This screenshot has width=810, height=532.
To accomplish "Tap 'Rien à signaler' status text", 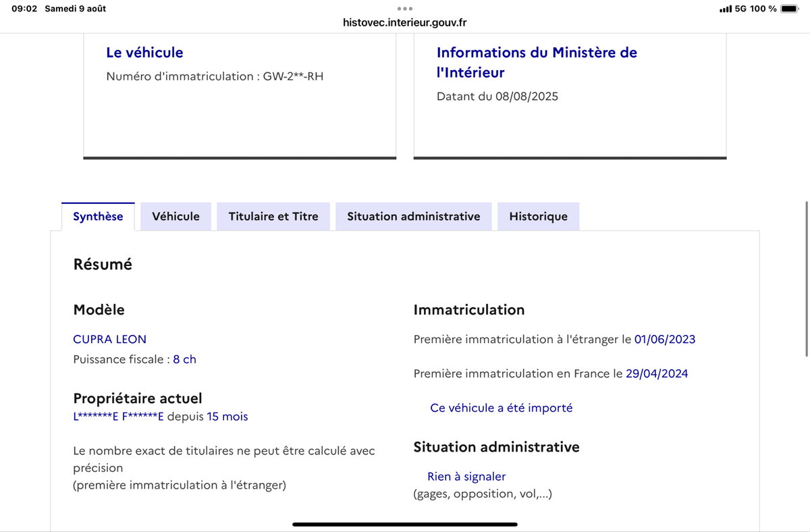I will pyautogui.click(x=466, y=477).
